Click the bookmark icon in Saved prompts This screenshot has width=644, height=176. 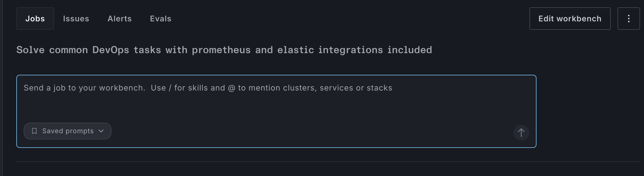(x=34, y=131)
